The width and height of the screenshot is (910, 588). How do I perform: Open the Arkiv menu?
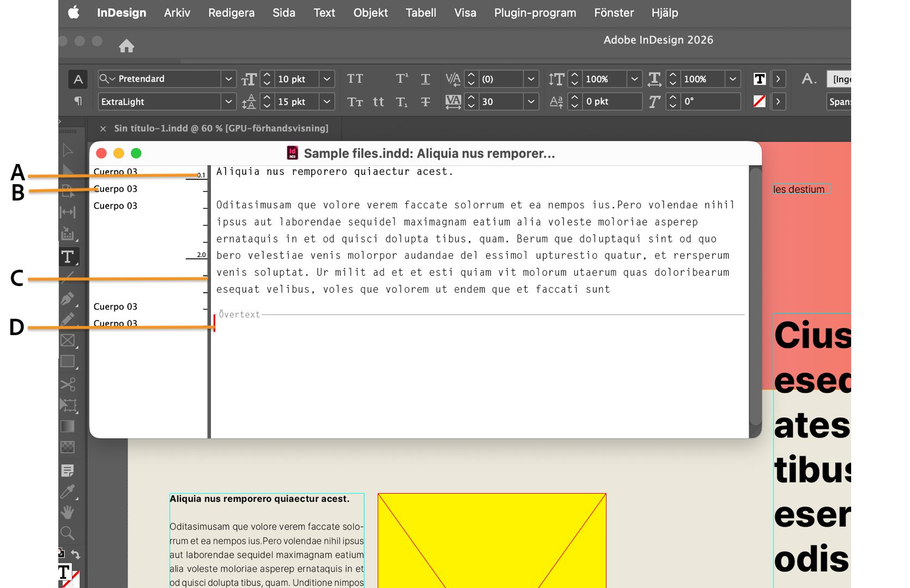pyautogui.click(x=177, y=13)
